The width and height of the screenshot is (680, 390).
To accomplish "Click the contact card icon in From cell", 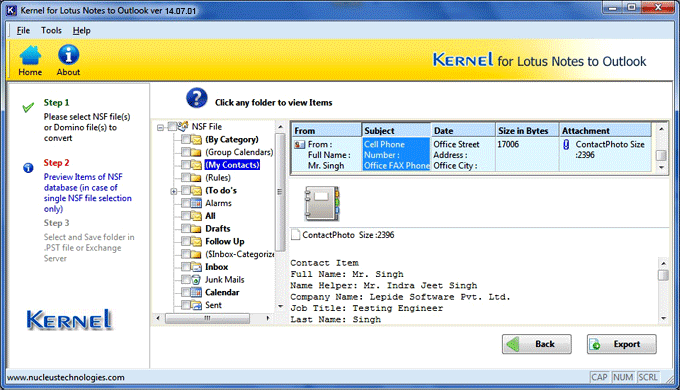I will (300, 144).
